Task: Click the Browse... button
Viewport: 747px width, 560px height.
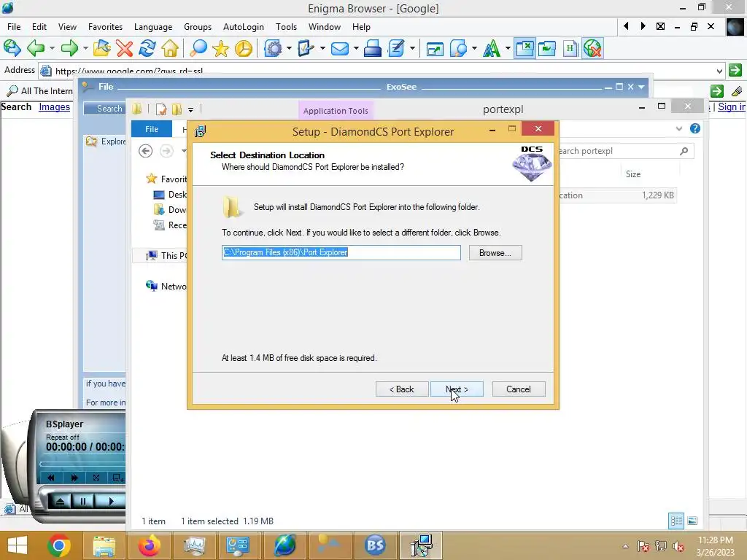Action: pyautogui.click(x=495, y=253)
